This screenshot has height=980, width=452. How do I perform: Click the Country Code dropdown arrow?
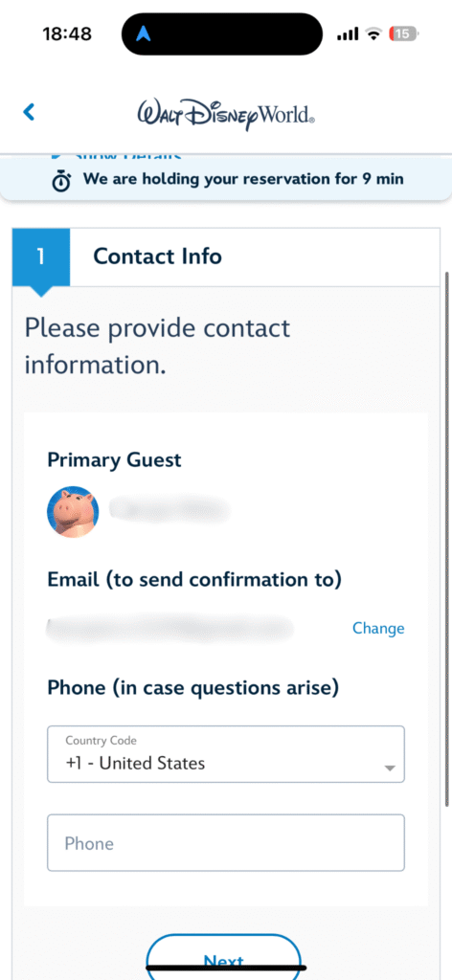tap(390, 768)
